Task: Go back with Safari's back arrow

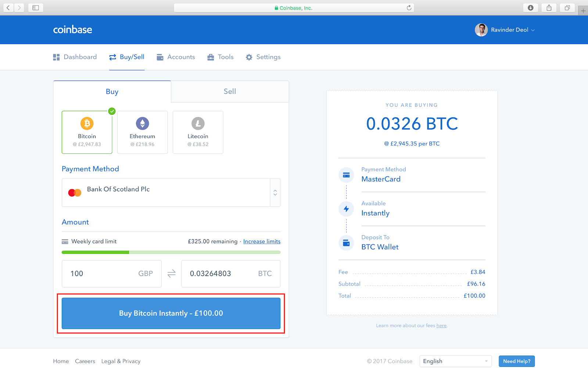Action: (8, 8)
